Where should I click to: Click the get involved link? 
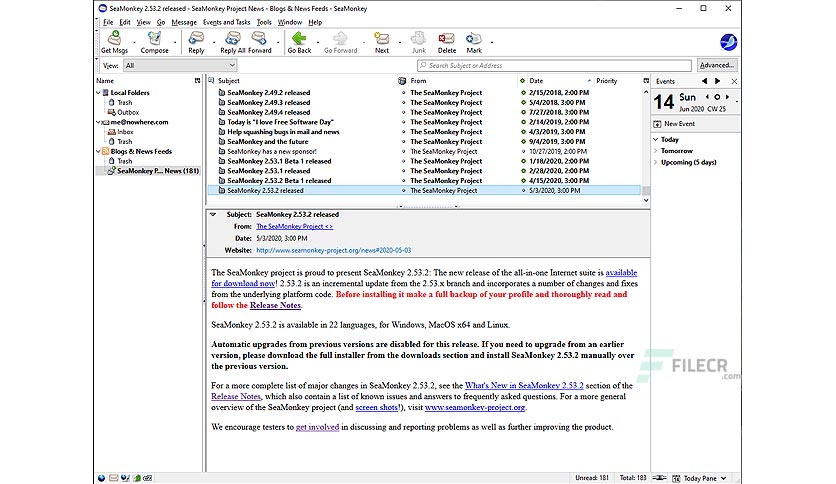point(317,427)
